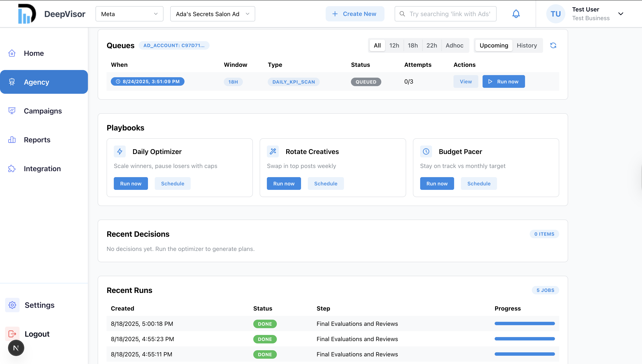The height and width of the screenshot is (364, 642).
Task: Open Settings via the gear icon
Action: (x=12, y=305)
